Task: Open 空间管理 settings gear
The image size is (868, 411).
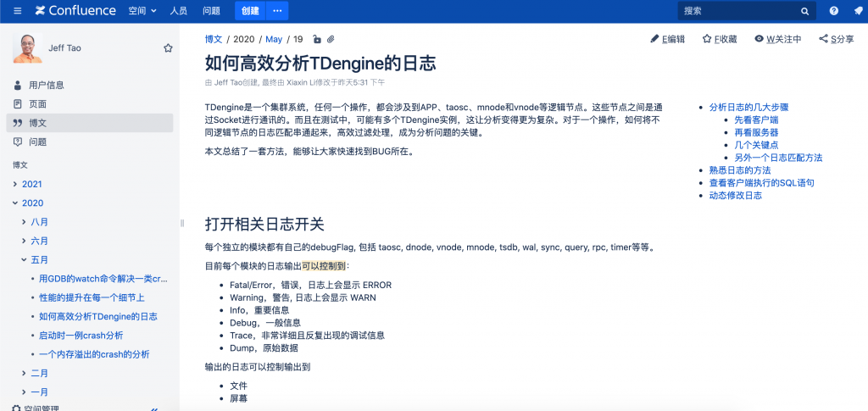Action: coord(18,408)
